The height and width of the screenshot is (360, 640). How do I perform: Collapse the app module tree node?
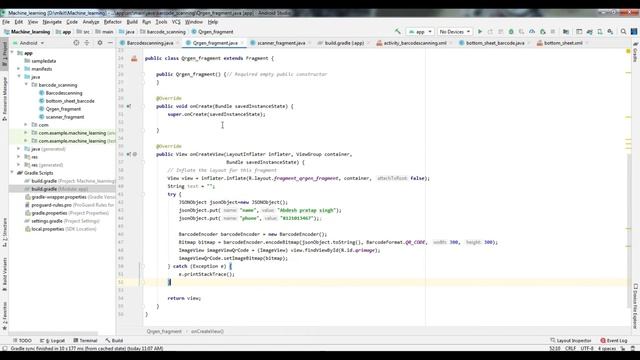coord(12,53)
